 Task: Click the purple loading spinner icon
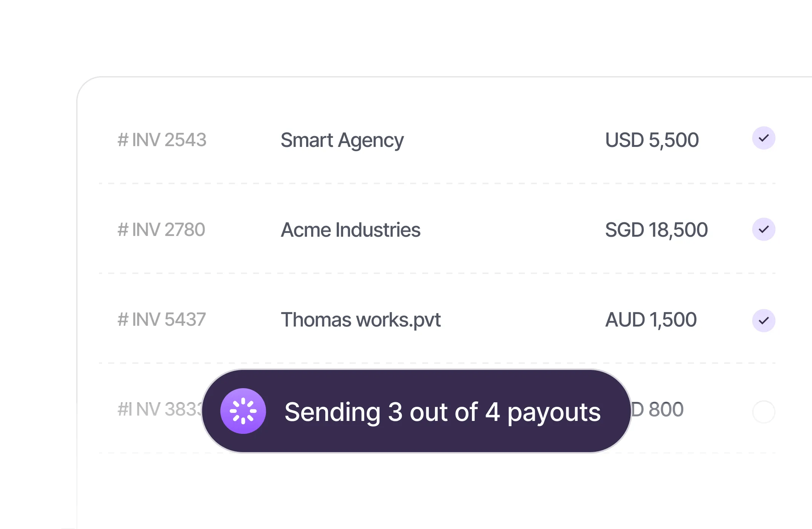point(243,411)
